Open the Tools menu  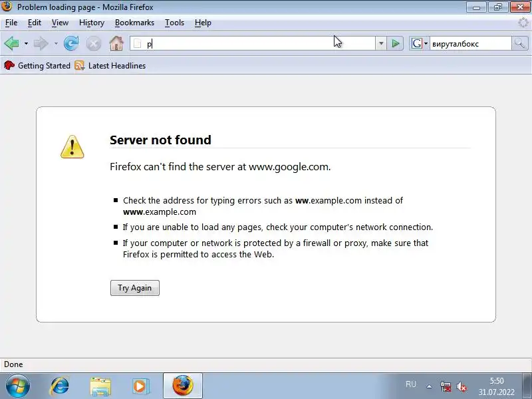174,23
